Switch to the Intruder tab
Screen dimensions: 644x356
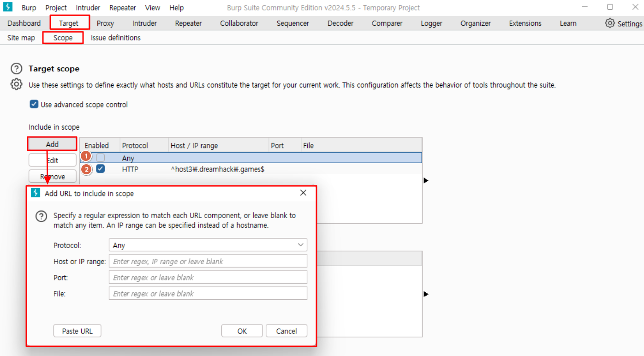tap(144, 23)
